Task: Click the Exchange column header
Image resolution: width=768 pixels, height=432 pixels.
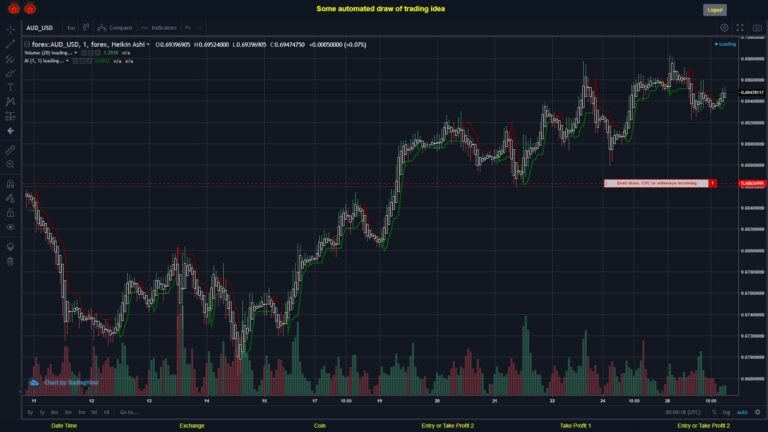Action: [x=192, y=426]
